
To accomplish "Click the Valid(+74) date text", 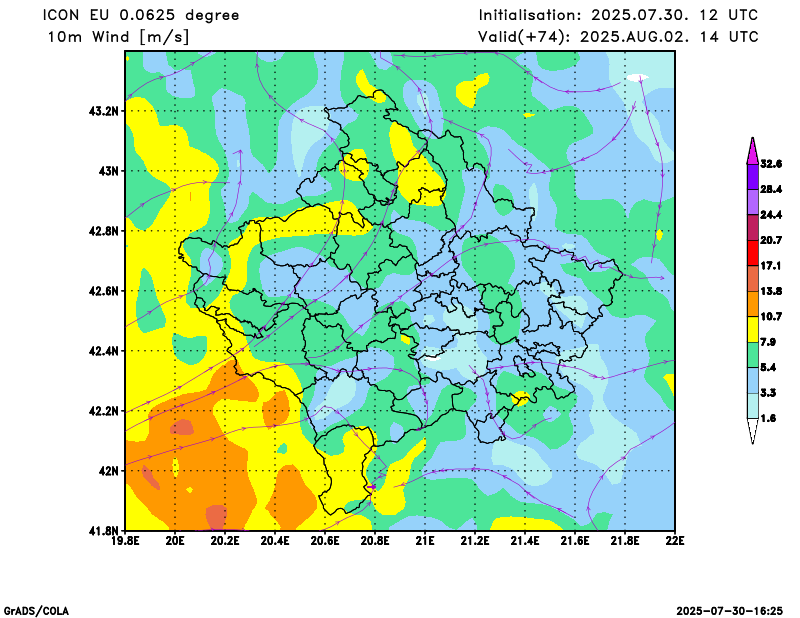I will [618, 37].
